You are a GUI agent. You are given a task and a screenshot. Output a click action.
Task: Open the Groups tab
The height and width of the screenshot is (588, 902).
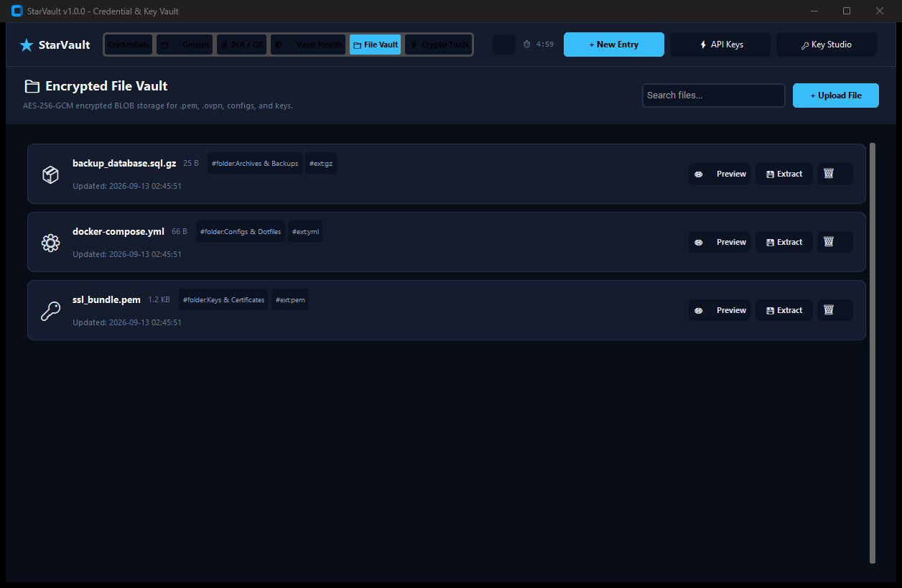(185, 45)
